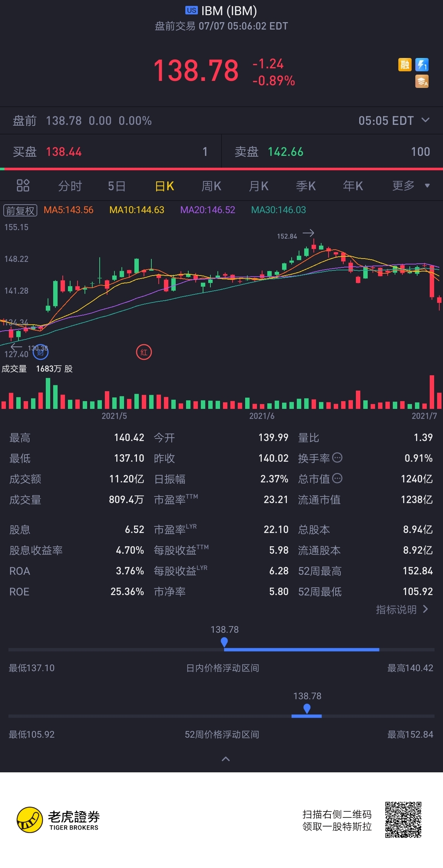Switch to the 分时 intraday tab

click(70, 186)
